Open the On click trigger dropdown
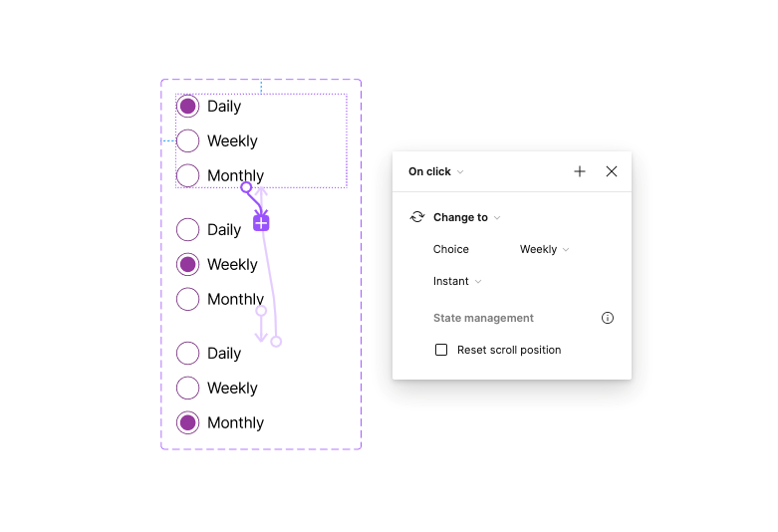778x532 pixels. 436,171
